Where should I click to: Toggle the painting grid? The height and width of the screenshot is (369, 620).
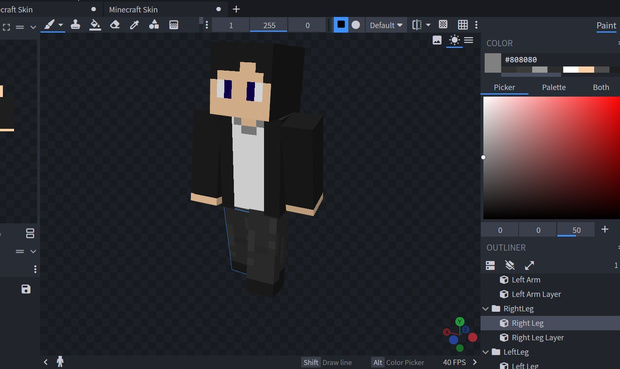click(x=463, y=25)
